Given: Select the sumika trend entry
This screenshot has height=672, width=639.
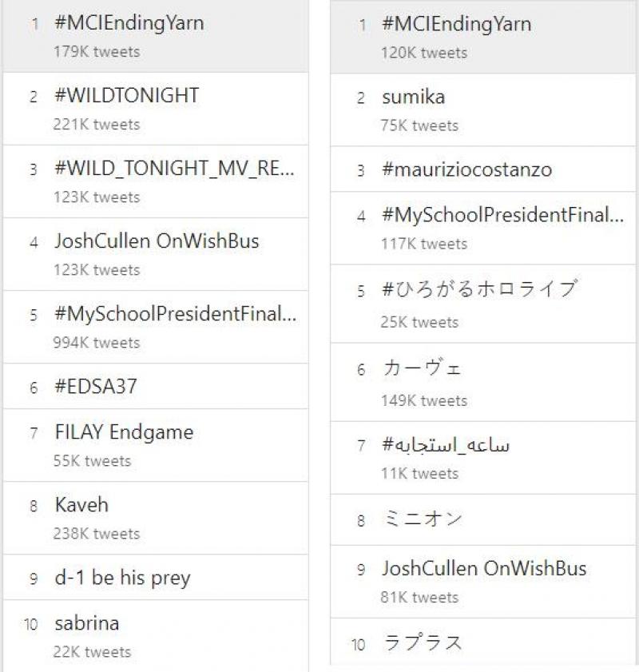Looking at the screenshot, I should (x=413, y=97).
